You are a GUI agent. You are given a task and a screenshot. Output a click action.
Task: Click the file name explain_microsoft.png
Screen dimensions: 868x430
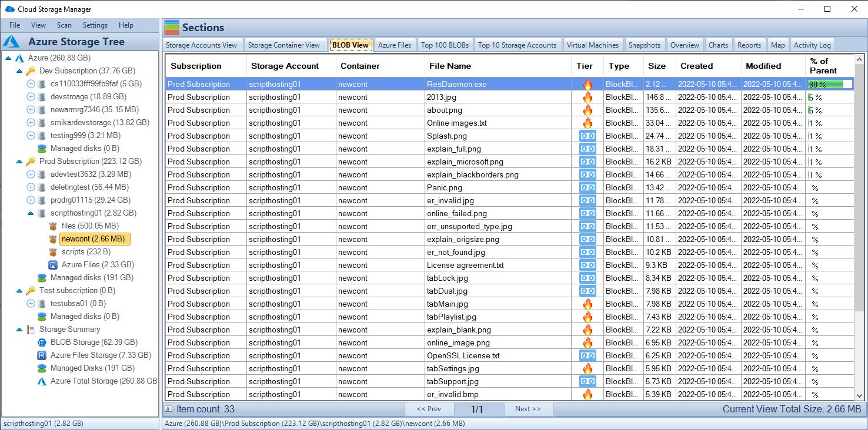click(x=465, y=162)
